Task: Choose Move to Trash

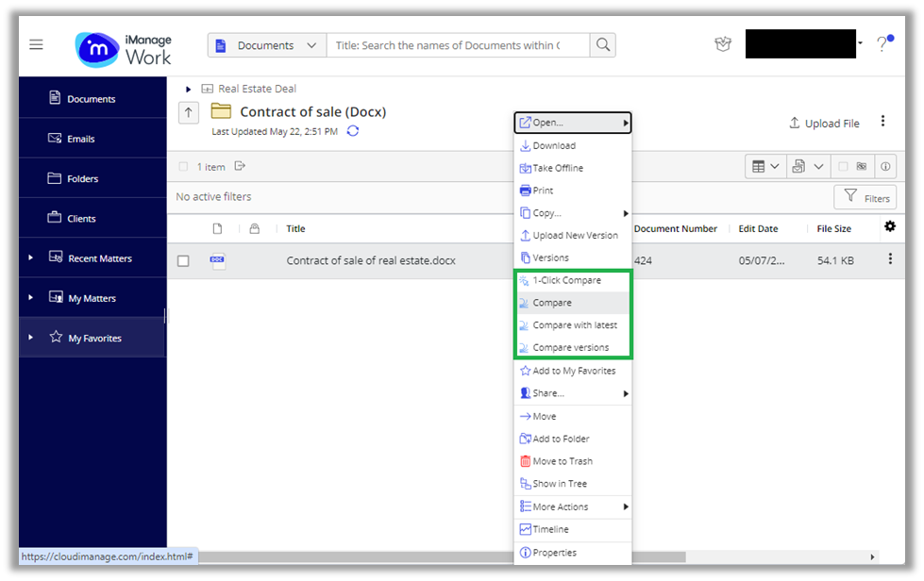Action: pyautogui.click(x=573, y=461)
